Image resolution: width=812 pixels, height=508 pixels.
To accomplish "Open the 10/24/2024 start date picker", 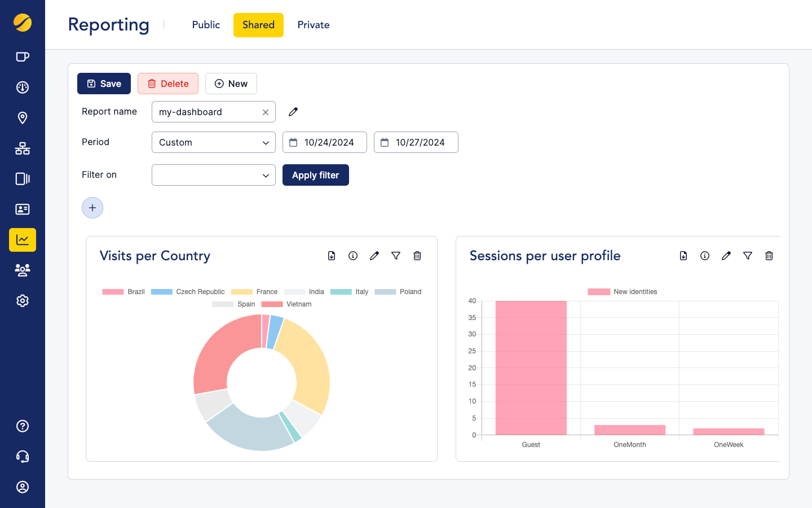I will pyautogui.click(x=324, y=142).
